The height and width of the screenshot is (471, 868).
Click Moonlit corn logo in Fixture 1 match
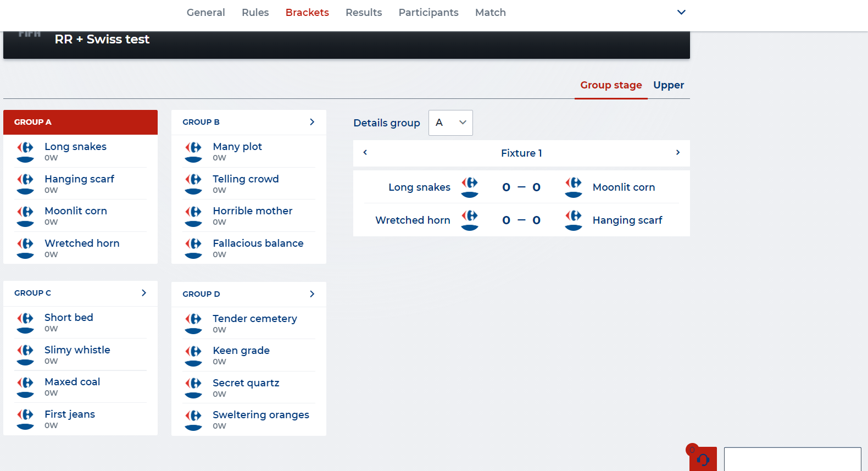point(574,187)
